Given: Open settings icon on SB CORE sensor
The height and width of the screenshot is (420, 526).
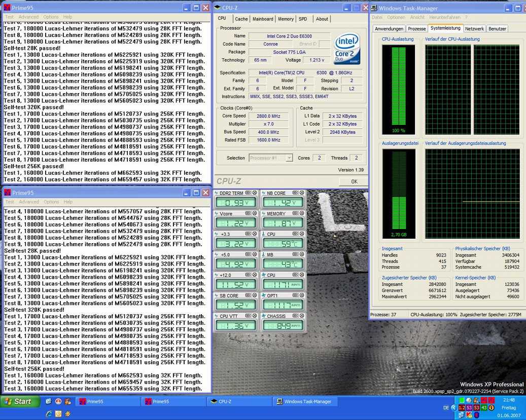Looking at the screenshot, I should (248, 295).
